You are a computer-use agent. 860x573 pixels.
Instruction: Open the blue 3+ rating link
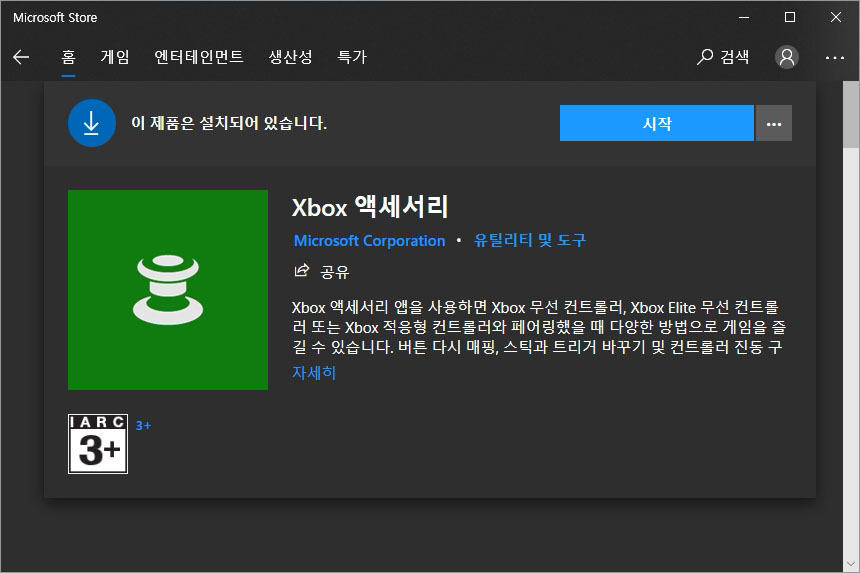click(x=143, y=426)
